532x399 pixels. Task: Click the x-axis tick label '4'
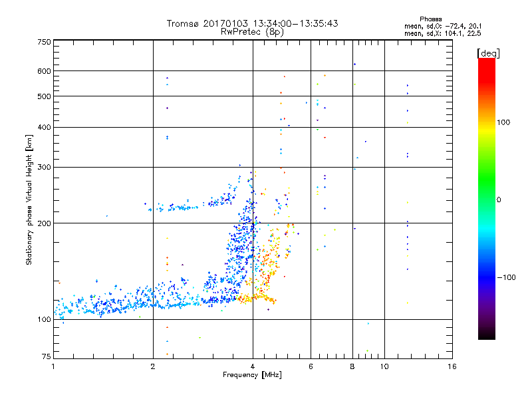(253, 366)
